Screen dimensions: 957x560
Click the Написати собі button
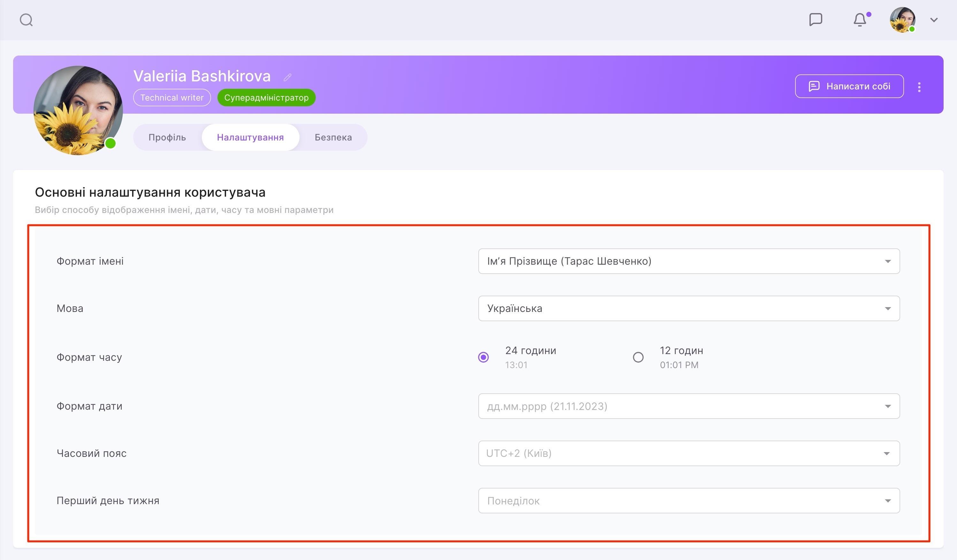click(x=849, y=86)
